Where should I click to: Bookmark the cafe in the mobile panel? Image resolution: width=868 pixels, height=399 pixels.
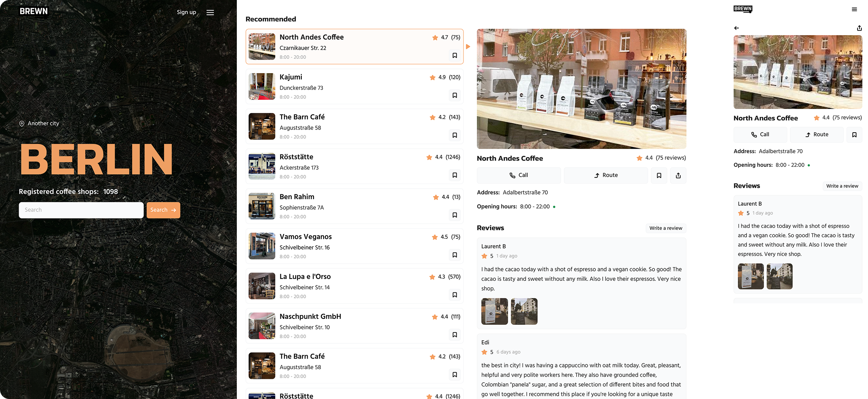click(854, 135)
